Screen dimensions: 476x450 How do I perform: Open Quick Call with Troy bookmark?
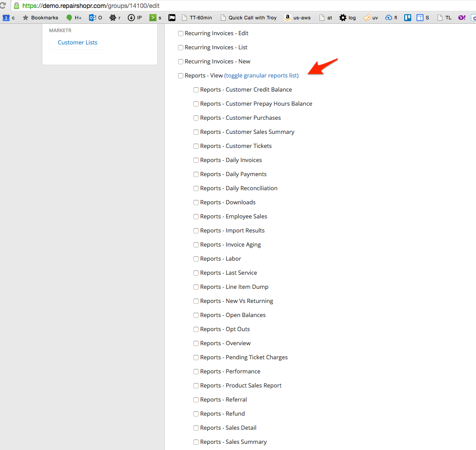click(248, 18)
